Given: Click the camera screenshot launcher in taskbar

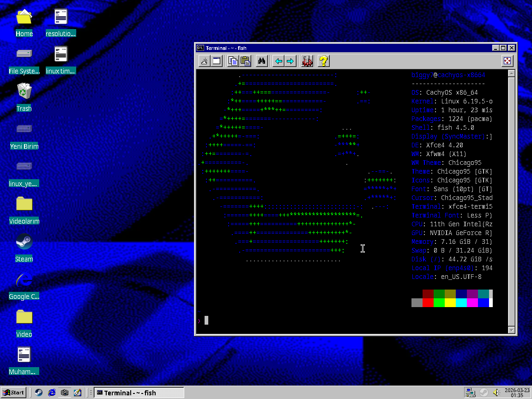Looking at the screenshot, I should point(65,393).
